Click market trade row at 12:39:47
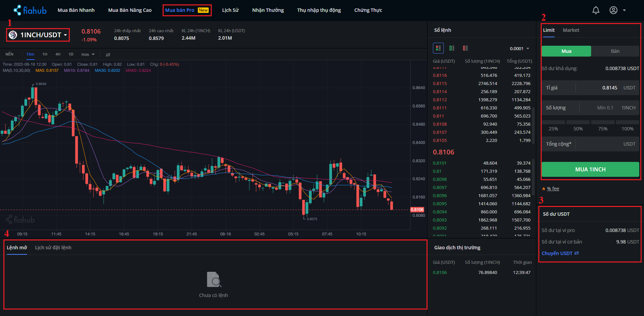644x316 pixels. (482, 273)
